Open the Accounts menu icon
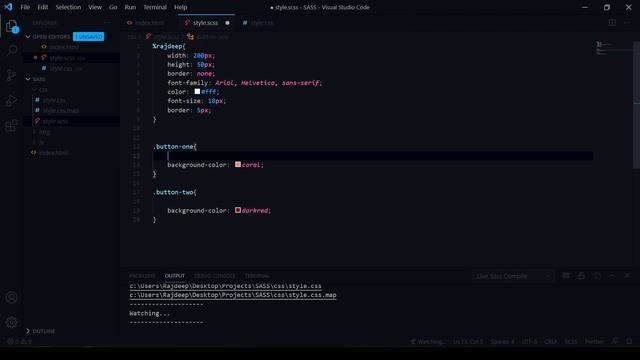This screenshot has width=640, height=360. (x=11, y=298)
